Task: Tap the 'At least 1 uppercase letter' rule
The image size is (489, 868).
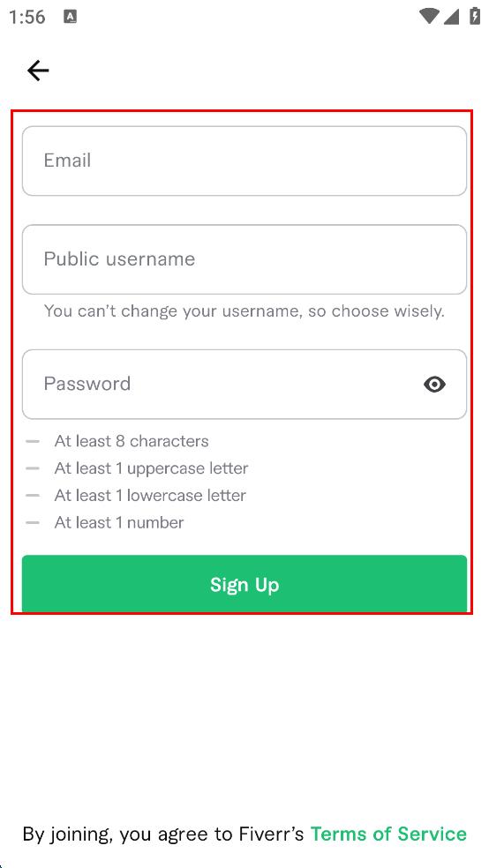Action: coord(151,468)
